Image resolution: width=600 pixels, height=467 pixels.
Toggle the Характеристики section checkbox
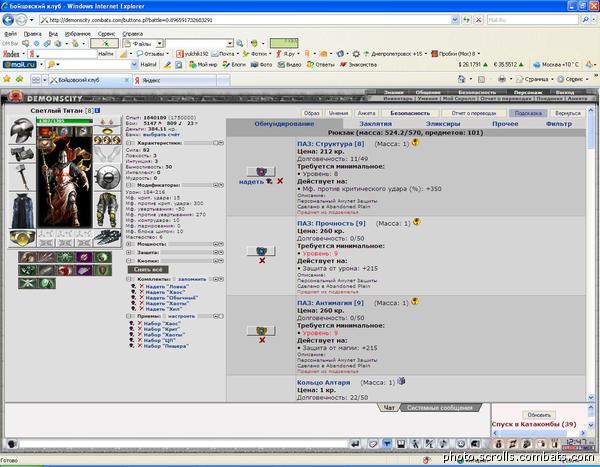point(130,143)
